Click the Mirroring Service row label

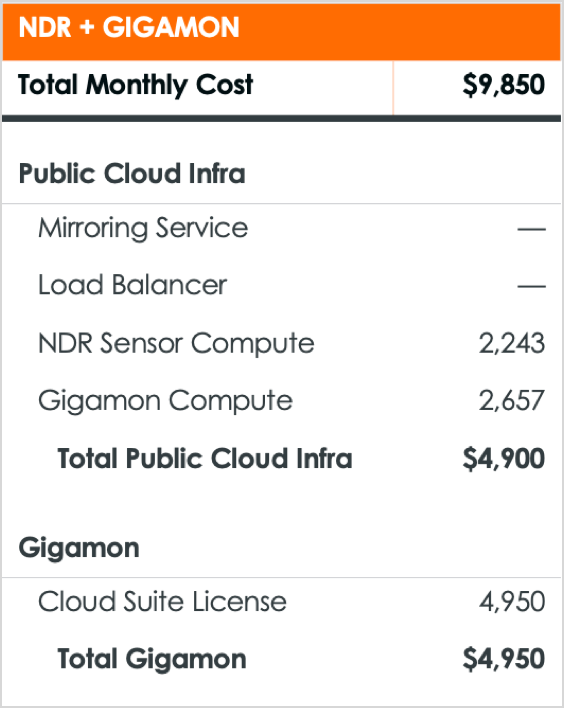(x=143, y=228)
